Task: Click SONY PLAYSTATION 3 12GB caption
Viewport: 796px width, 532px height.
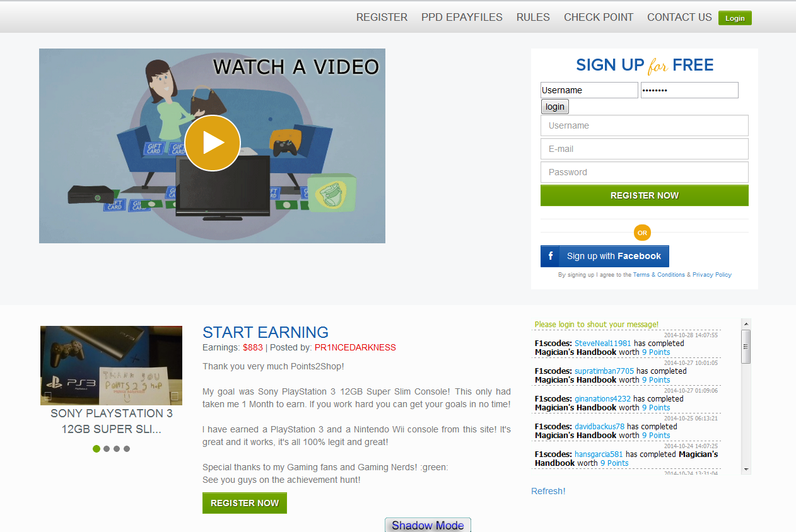Action: pos(112,422)
